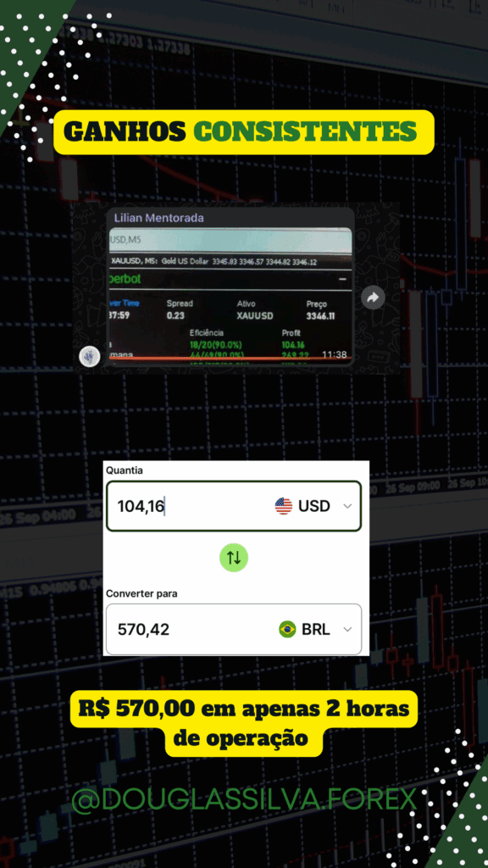The width and height of the screenshot is (488, 868).
Task: Tap the forward share arrow icon
Action: click(373, 298)
